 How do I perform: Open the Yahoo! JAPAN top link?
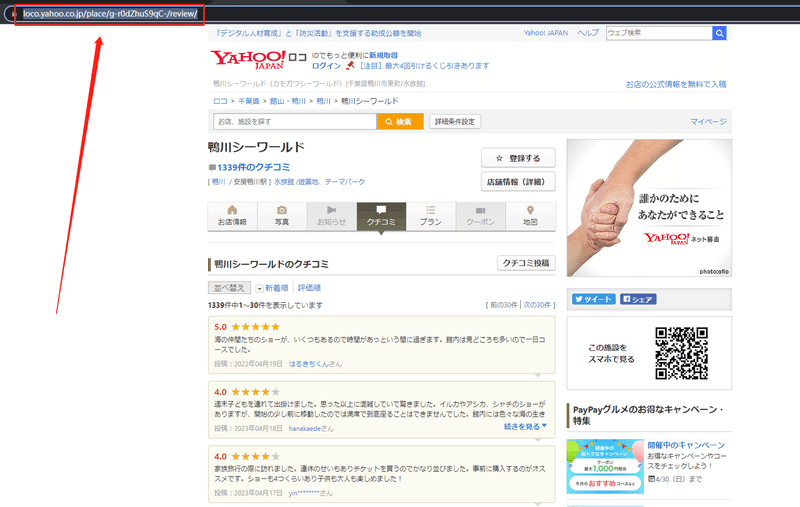(x=545, y=33)
